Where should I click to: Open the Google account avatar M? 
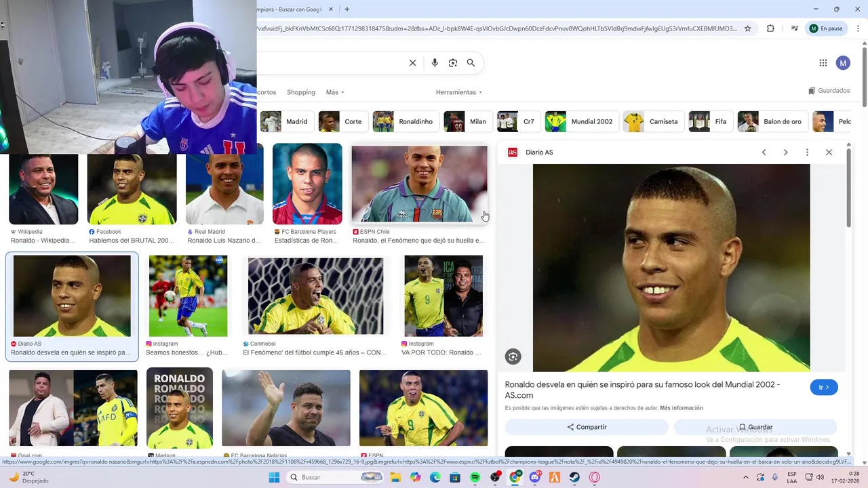click(x=843, y=63)
